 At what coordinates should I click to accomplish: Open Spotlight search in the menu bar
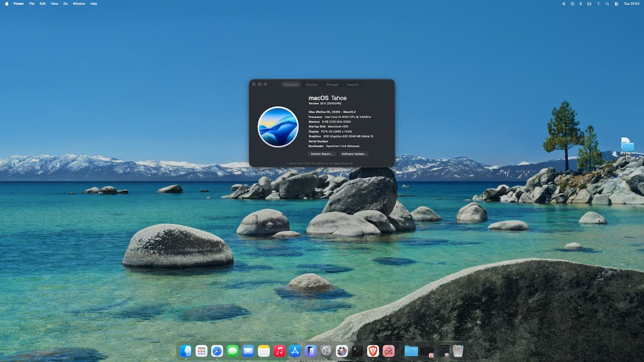pyautogui.click(x=607, y=4)
